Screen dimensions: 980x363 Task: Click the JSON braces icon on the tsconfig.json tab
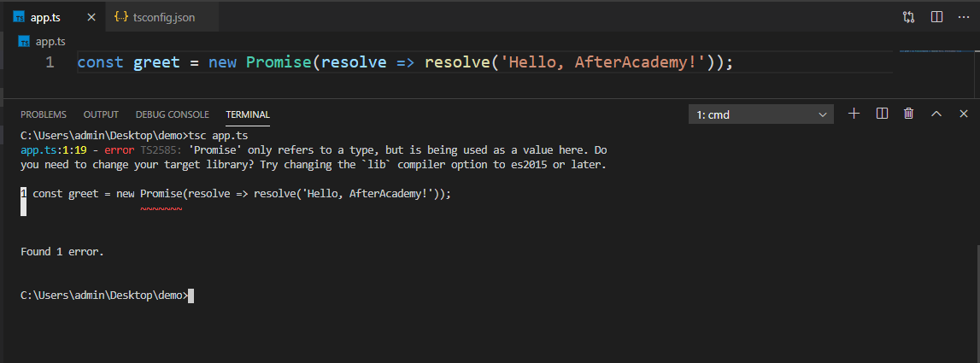point(121,17)
